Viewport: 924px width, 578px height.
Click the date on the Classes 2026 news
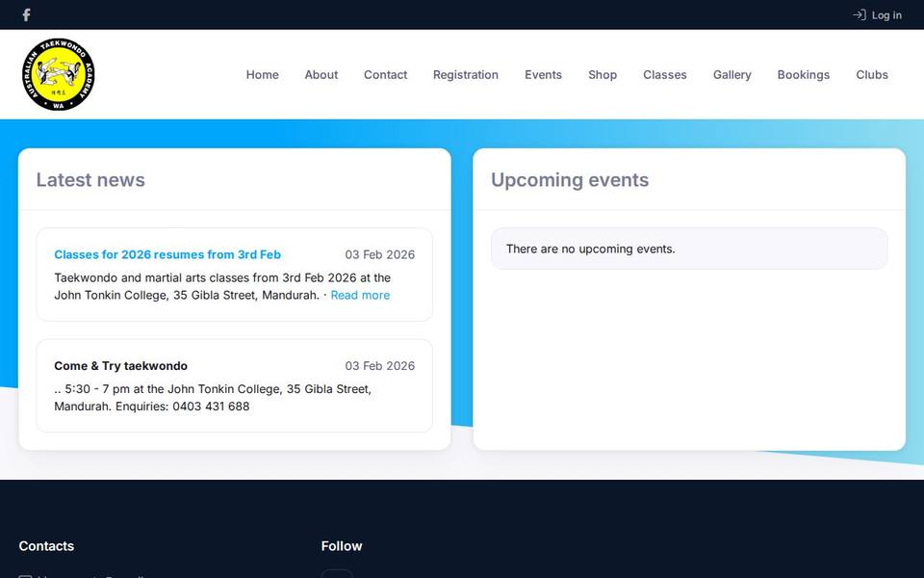click(x=379, y=254)
